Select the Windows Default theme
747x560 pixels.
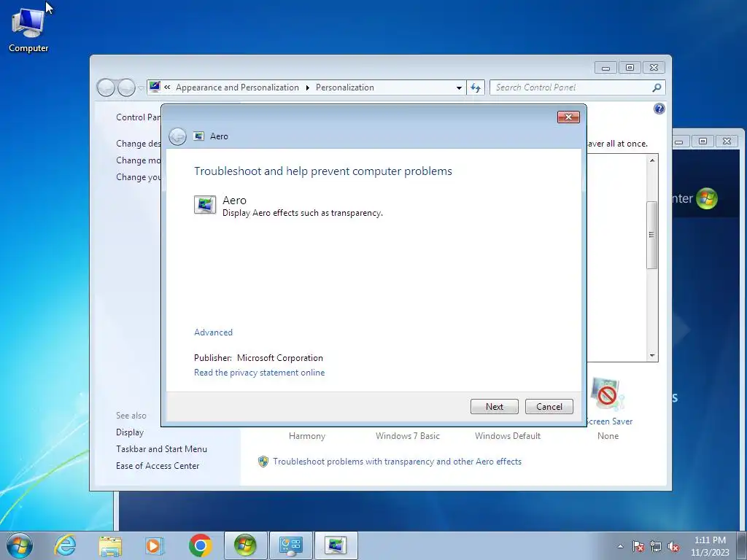pos(508,436)
